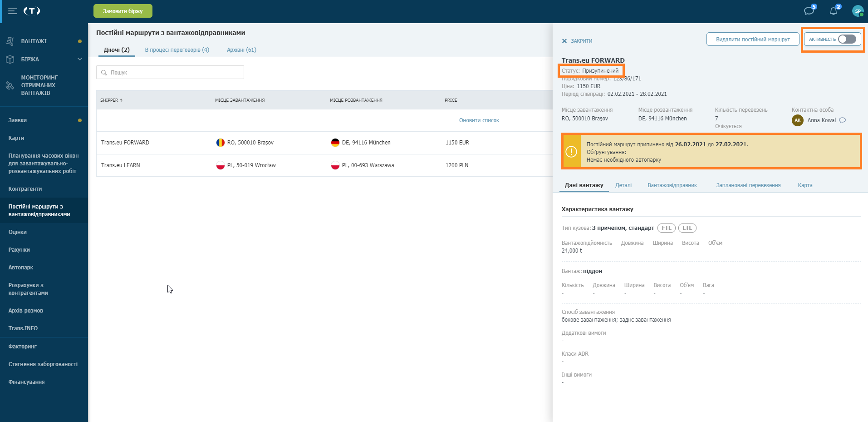The height and width of the screenshot is (422, 868).
Task: Click the 1150 EUR price cell
Action: tap(457, 143)
